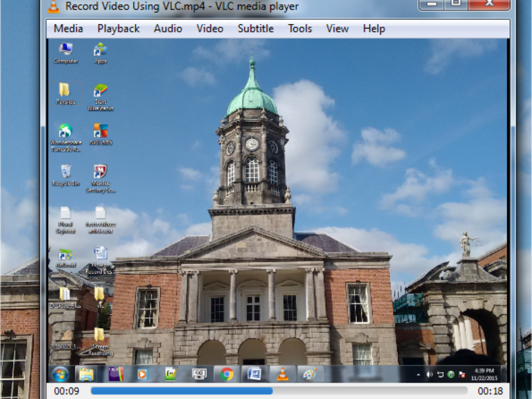
Task: Open the View menu
Action: (x=337, y=29)
